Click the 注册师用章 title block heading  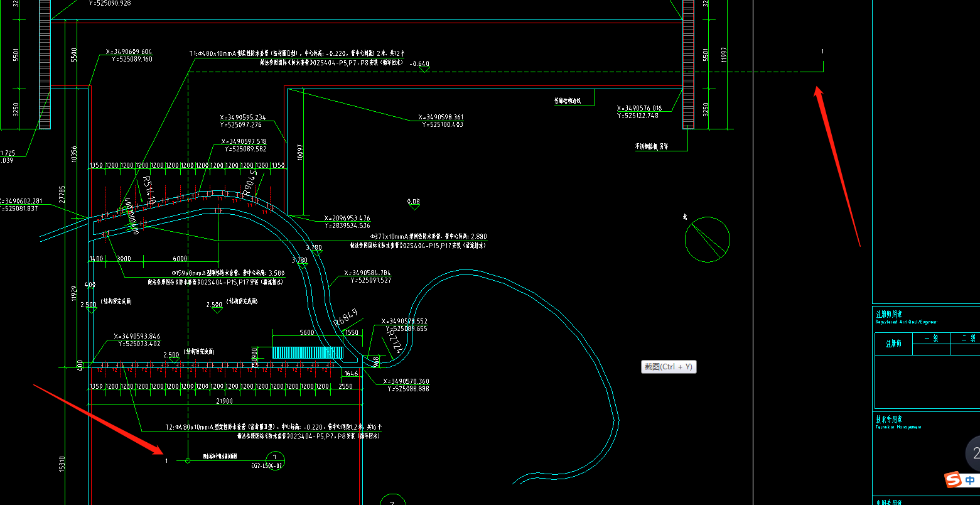coord(889,315)
